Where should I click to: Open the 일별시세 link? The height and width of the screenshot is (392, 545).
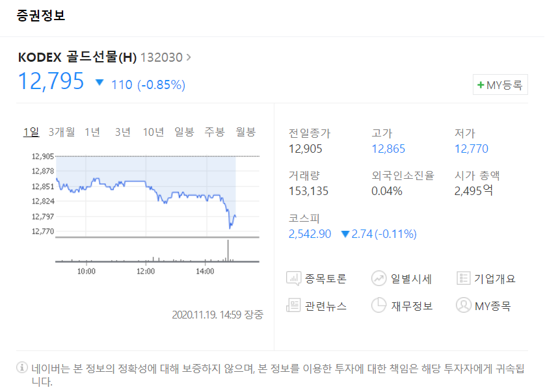click(411, 279)
